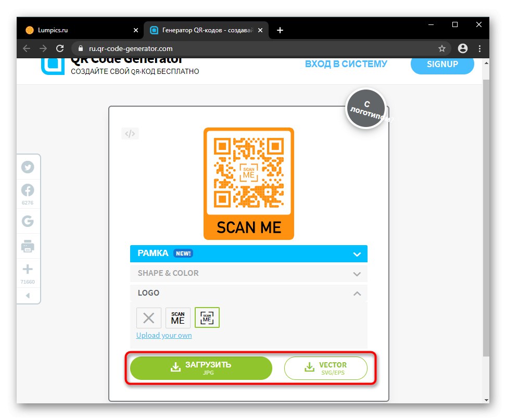Viewport: 506px width, 420px height.
Task: Click the scrollbar down arrow
Action: coord(486,400)
